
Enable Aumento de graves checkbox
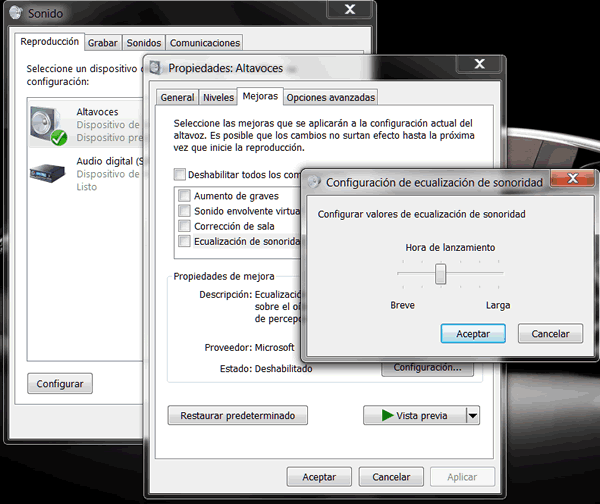184,196
